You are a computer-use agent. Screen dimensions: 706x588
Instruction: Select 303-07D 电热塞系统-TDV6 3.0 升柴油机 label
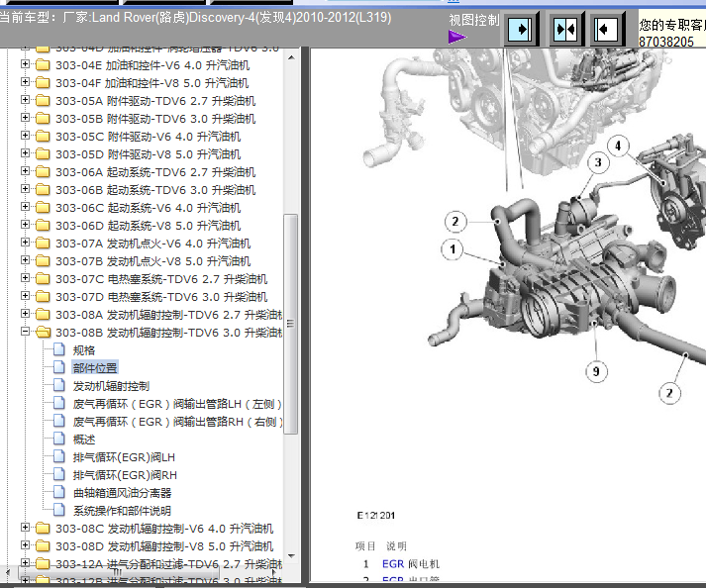pyautogui.click(x=161, y=297)
